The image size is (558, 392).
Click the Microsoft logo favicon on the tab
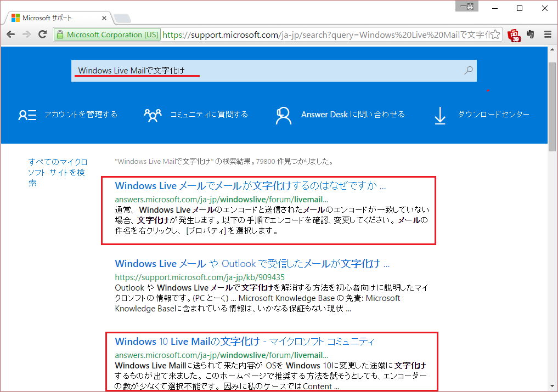coord(16,18)
